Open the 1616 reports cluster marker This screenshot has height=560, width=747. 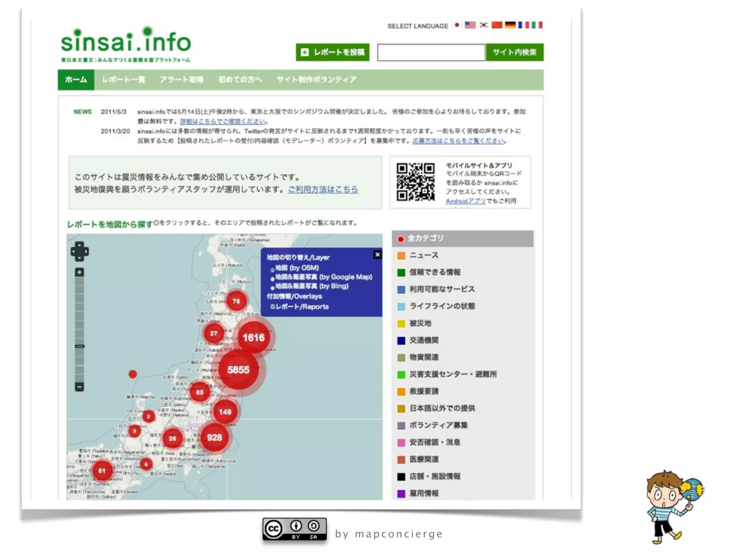pos(254,338)
